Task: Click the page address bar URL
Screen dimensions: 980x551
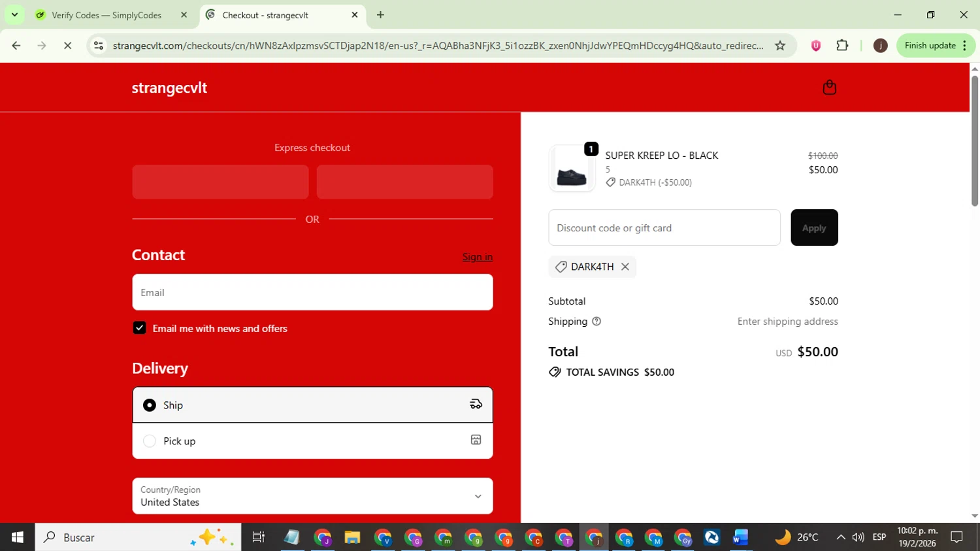Action: [x=438, y=45]
